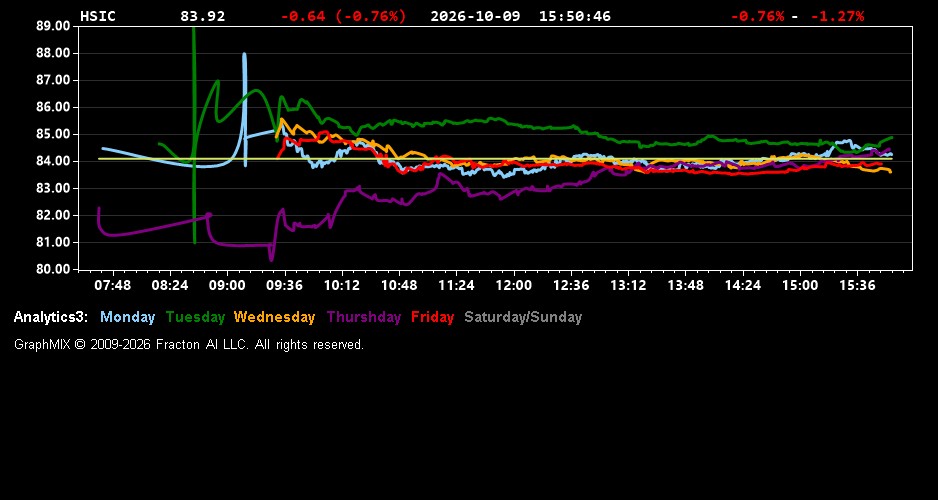Viewport: 938px width, 500px height.
Task: Click the 86.00 y-axis label
Action: [53, 107]
